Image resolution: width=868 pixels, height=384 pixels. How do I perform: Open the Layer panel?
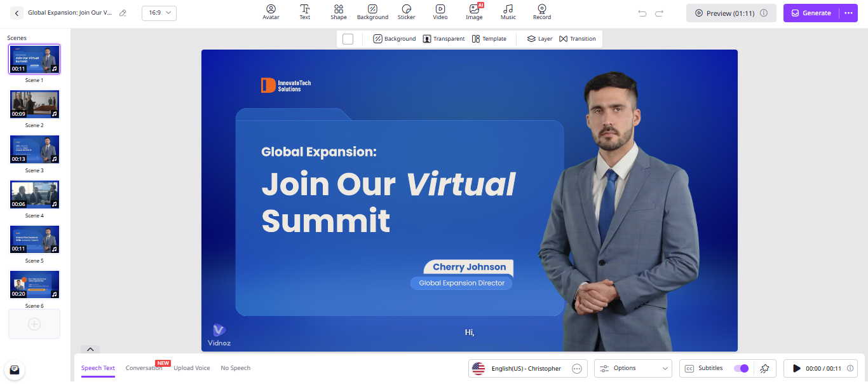pyautogui.click(x=539, y=39)
